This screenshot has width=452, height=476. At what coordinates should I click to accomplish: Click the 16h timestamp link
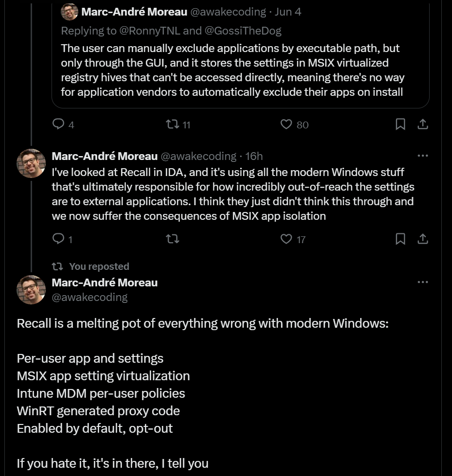coord(254,156)
